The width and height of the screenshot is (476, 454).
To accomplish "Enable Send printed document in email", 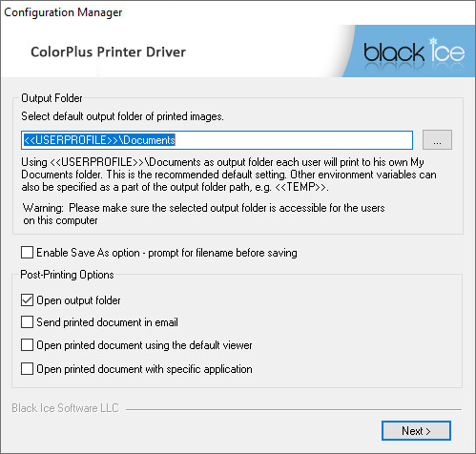I will coord(27,321).
